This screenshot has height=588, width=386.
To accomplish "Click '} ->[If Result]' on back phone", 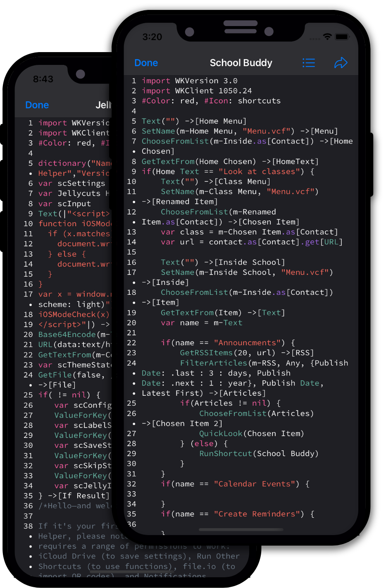I will (x=74, y=496).
